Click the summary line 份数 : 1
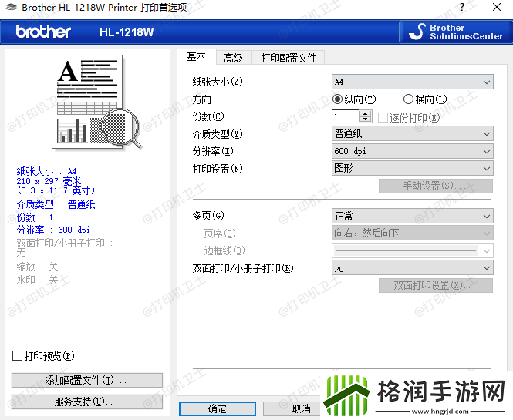The height and width of the screenshot is (420, 513). coord(35,217)
